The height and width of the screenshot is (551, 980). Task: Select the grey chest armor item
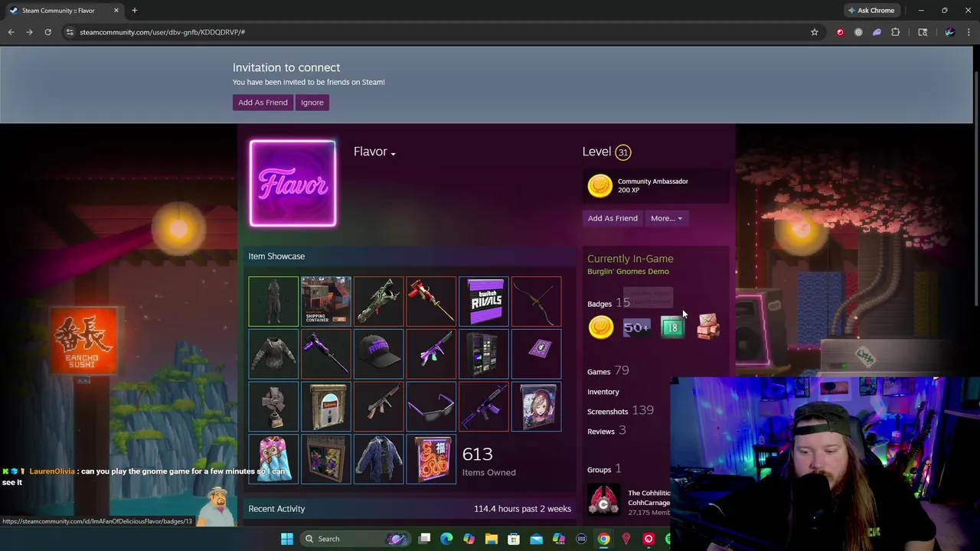pos(273,354)
